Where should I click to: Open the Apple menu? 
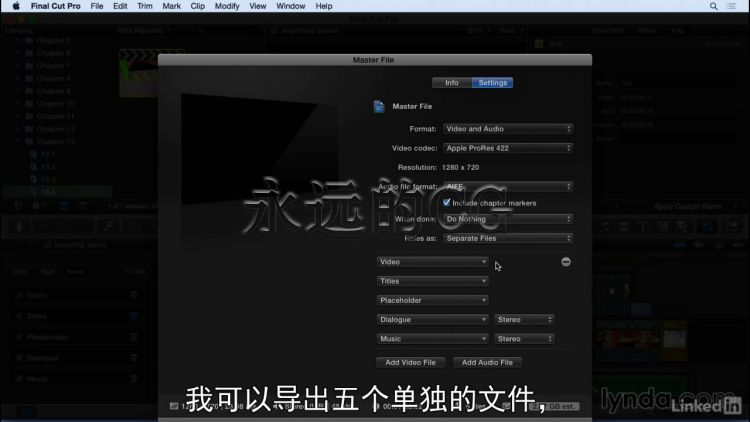point(16,6)
